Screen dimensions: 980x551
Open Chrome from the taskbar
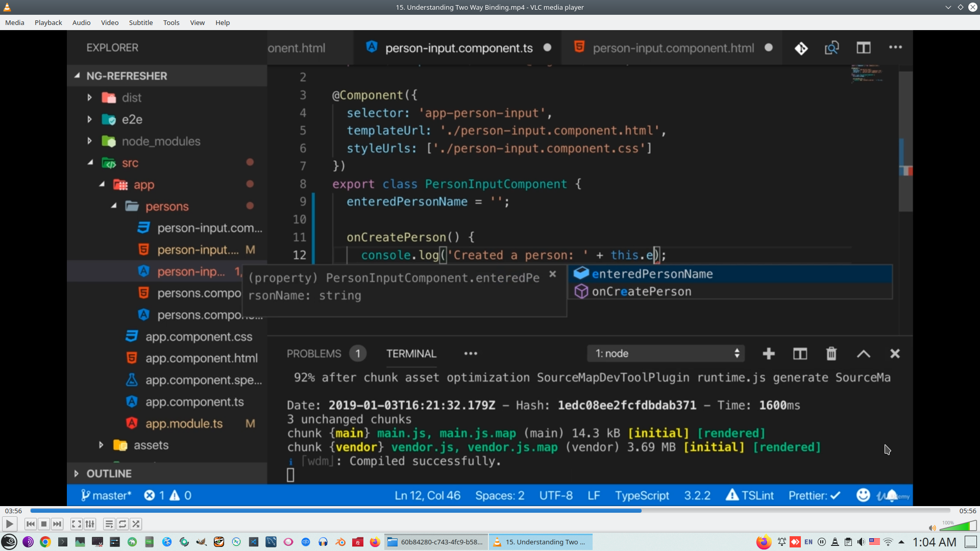(45, 542)
